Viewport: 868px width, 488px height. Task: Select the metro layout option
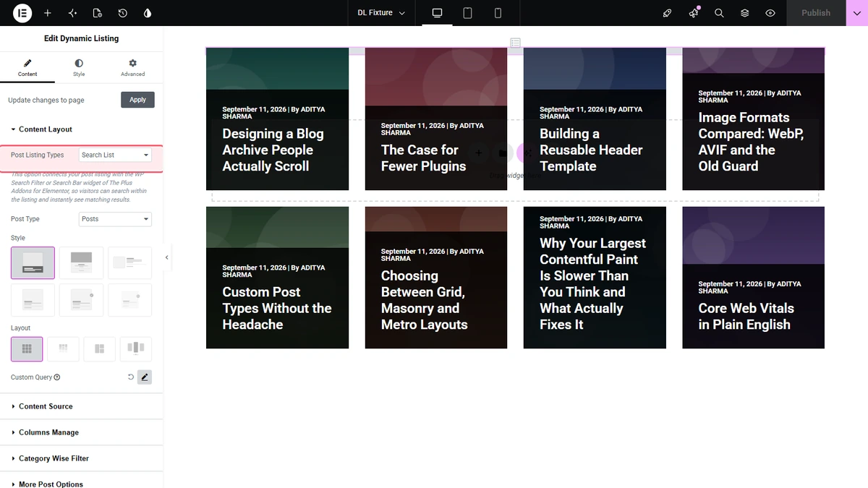pos(99,349)
